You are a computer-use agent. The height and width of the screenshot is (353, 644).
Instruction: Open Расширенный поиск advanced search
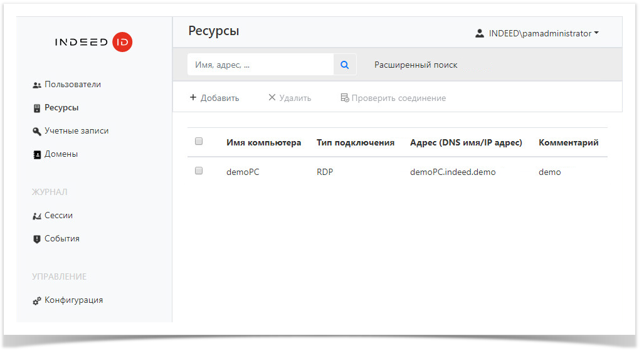(416, 65)
